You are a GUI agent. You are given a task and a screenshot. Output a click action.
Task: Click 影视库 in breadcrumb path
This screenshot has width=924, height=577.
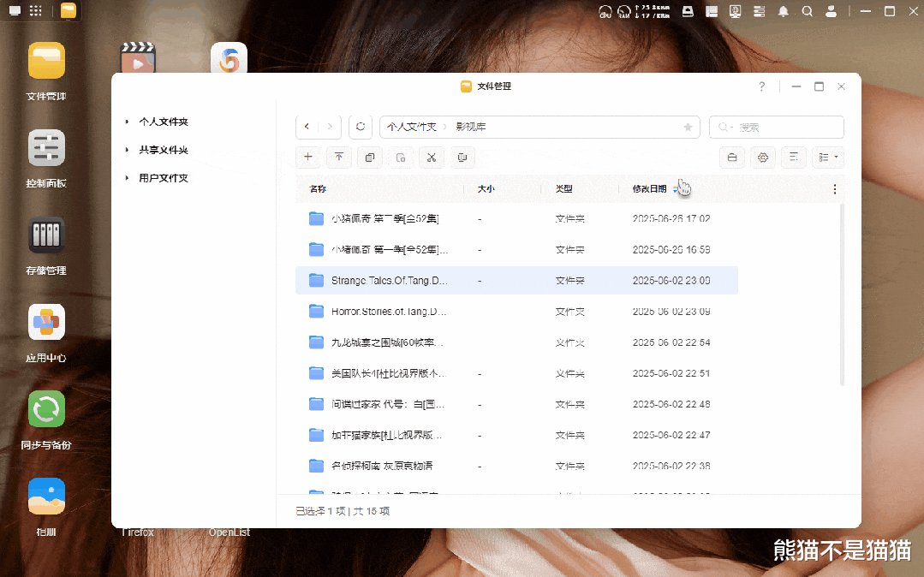471,128
